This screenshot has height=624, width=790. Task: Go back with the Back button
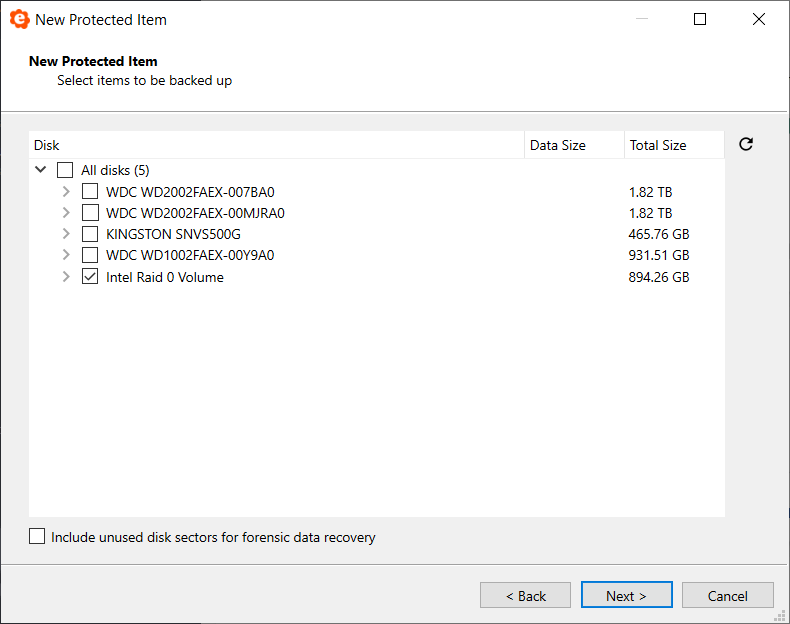pyautogui.click(x=525, y=596)
